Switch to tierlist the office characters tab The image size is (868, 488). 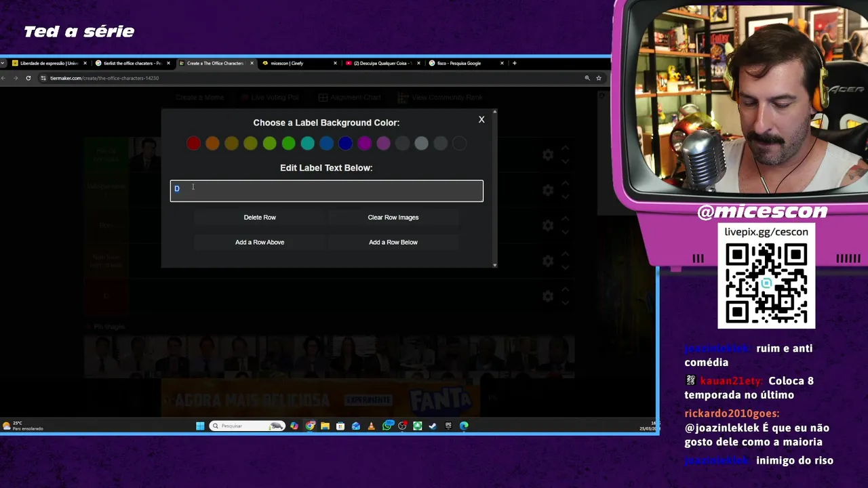(132, 63)
